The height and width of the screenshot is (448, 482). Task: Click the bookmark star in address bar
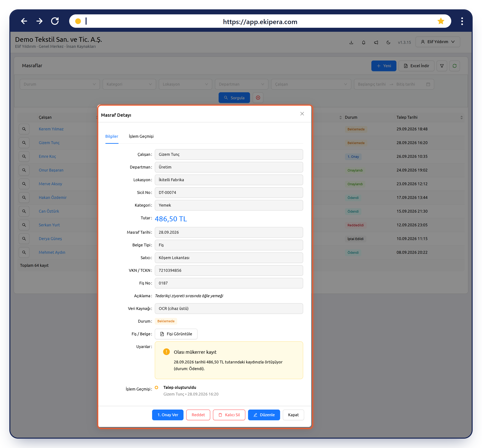pos(441,21)
